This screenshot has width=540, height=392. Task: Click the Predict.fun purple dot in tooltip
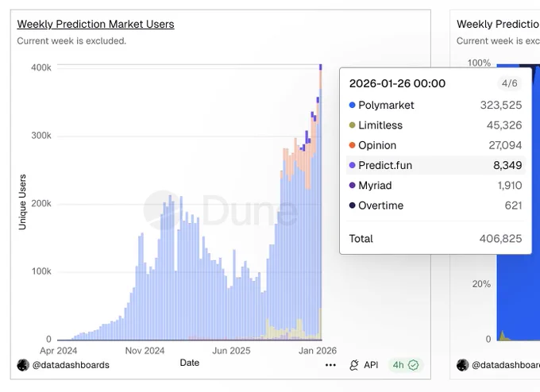(x=352, y=165)
